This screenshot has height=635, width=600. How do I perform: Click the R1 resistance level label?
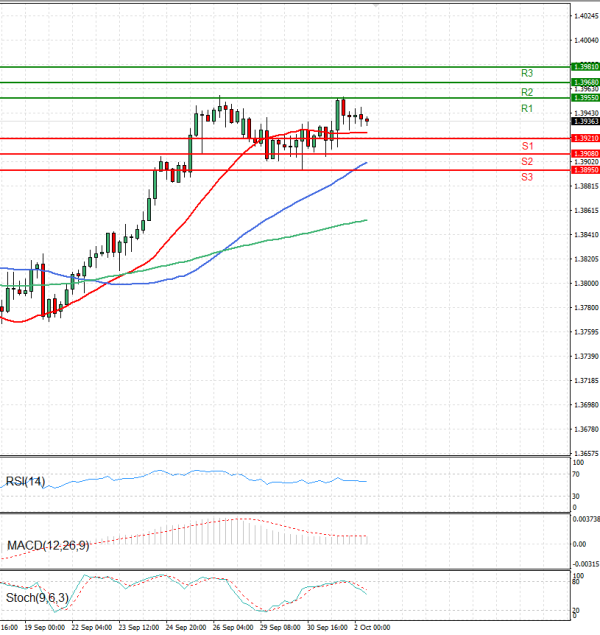coord(526,108)
